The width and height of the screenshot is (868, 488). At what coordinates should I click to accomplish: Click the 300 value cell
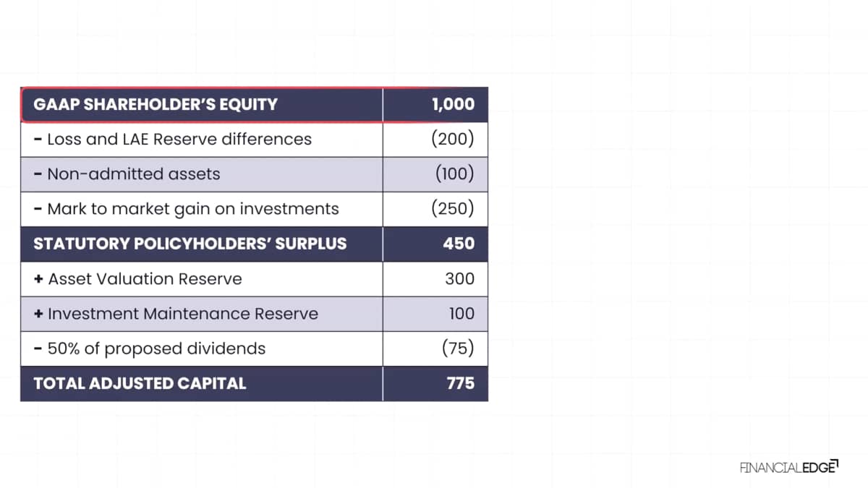pos(459,278)
